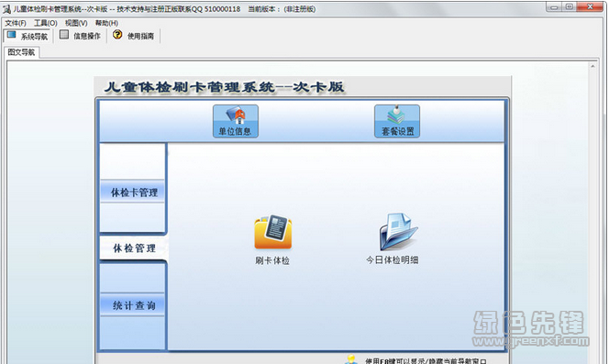
Task: Close the application window
Action: pos(590,6)
